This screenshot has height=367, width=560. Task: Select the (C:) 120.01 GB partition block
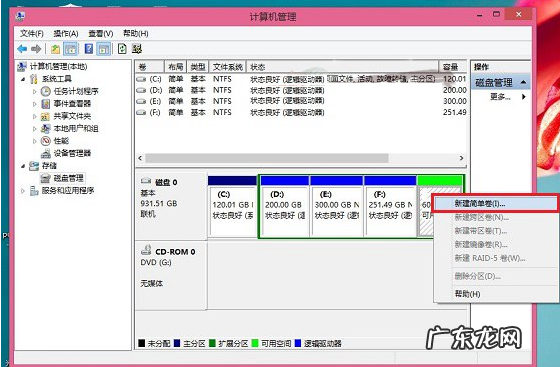click(x=232, y=206)
